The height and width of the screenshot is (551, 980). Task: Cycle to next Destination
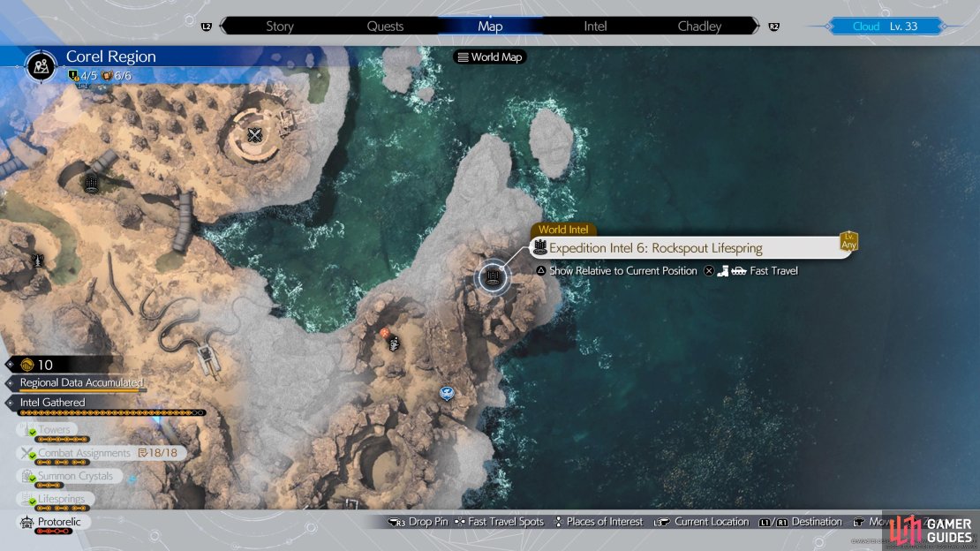click(x=817, y=522)
